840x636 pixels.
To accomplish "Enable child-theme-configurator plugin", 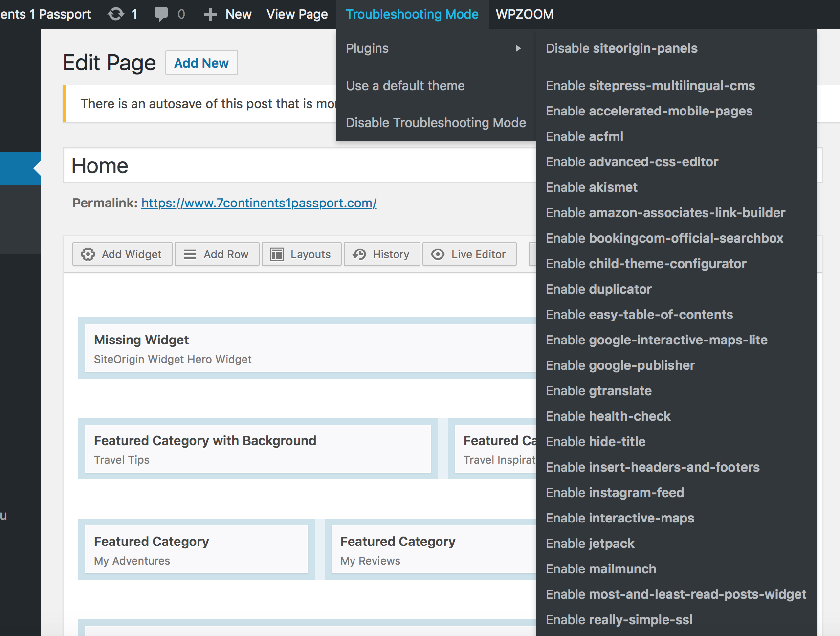I will [646, 264].
